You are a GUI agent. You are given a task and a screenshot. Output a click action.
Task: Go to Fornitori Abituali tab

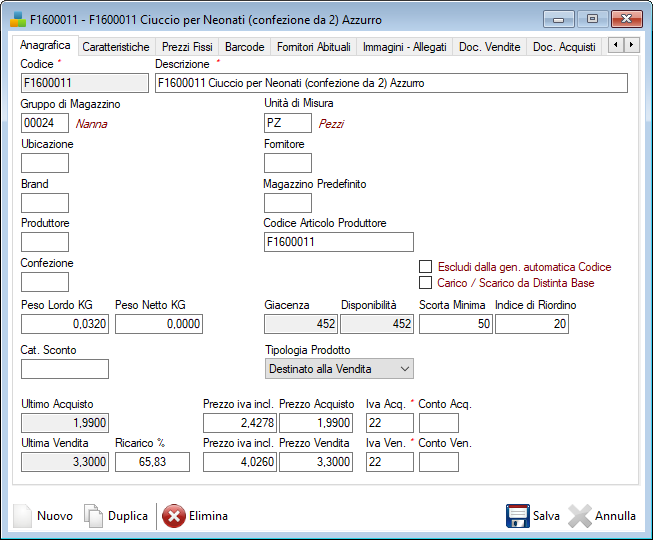tap(314, 47)
